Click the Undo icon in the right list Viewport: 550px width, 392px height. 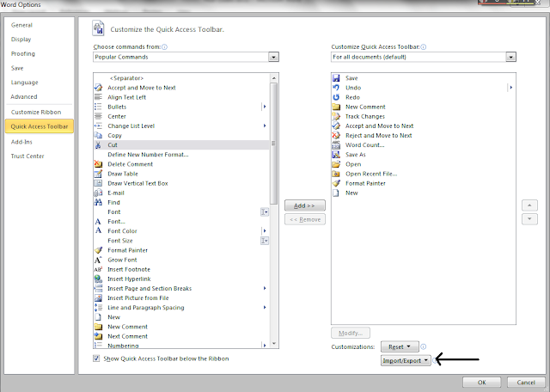click(336, 88)
